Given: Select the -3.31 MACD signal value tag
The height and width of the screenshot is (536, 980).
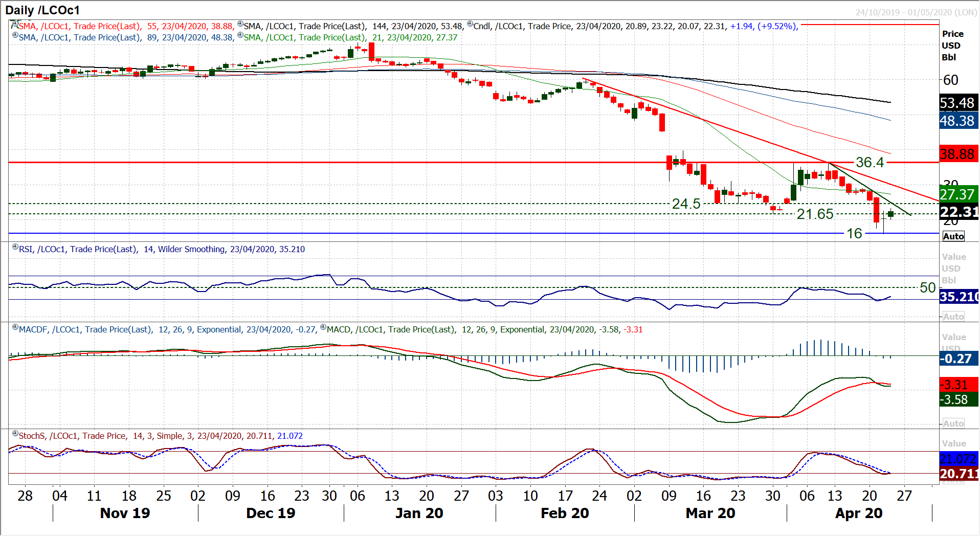Looking at the screenshot, I should [959, 385].
